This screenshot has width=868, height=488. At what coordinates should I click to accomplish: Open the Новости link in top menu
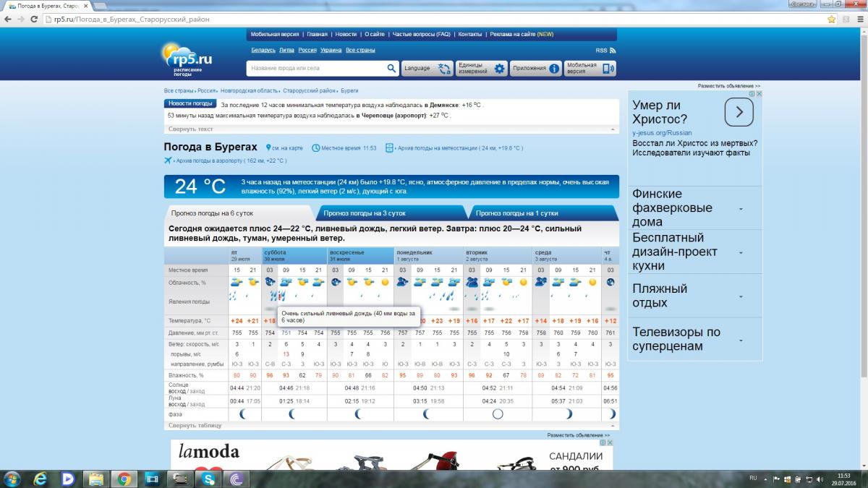pyautogui.click(x=346, y=34)
